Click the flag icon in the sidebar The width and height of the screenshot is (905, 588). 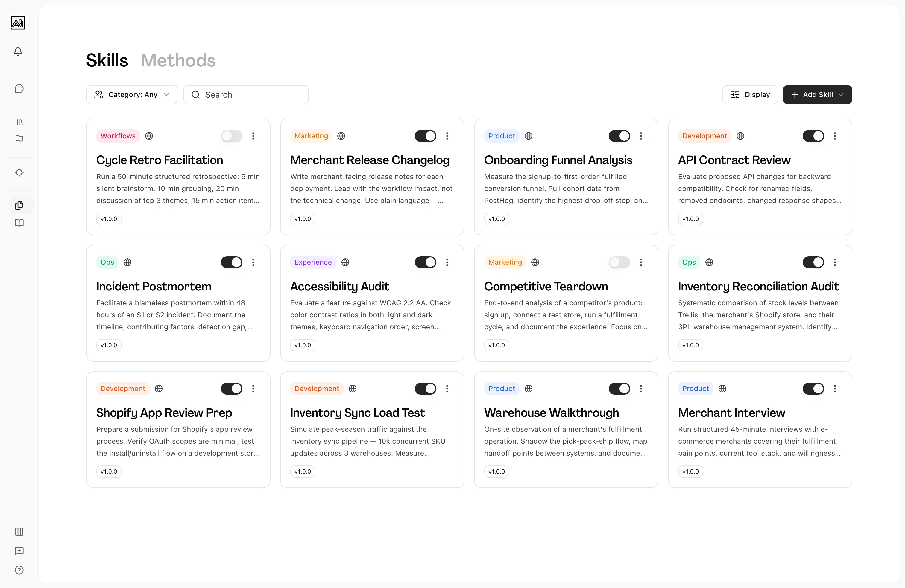(18, 140)
